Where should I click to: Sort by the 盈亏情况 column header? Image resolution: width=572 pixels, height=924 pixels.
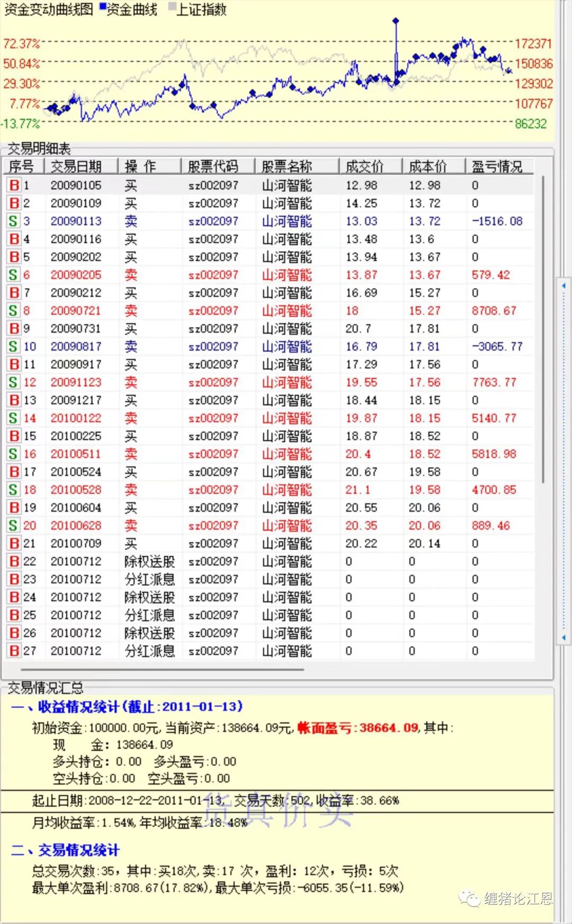point(499,166)
